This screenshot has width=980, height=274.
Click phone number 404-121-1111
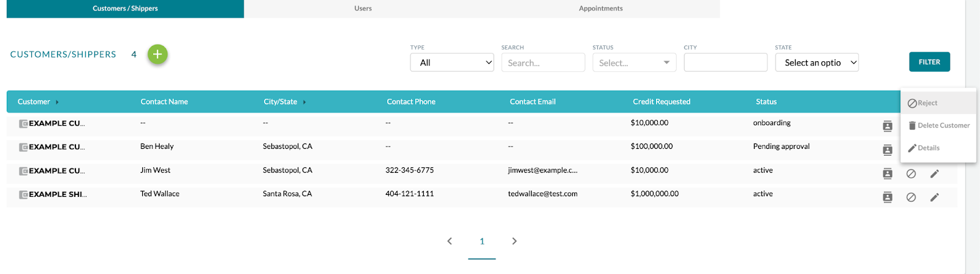410,194
